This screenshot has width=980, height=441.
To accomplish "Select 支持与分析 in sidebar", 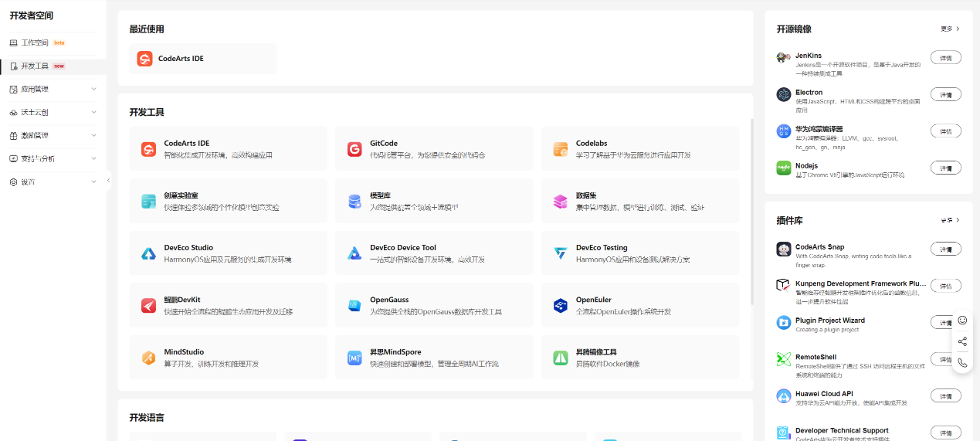I will tap(53, 158).
